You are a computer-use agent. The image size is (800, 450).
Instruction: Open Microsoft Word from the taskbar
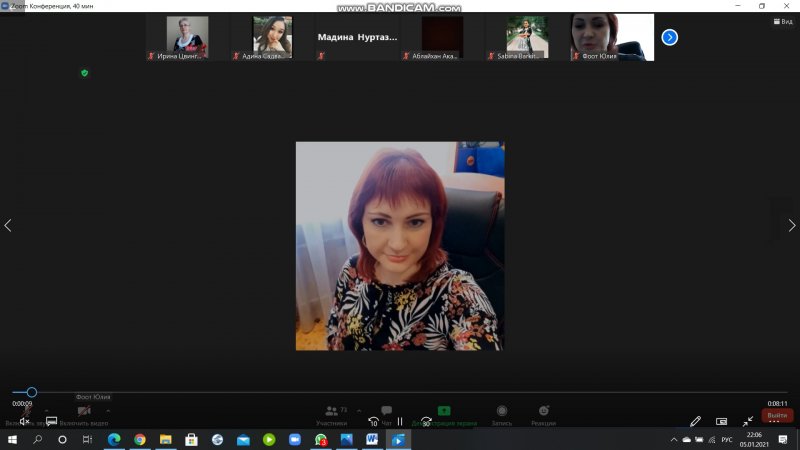372,439
